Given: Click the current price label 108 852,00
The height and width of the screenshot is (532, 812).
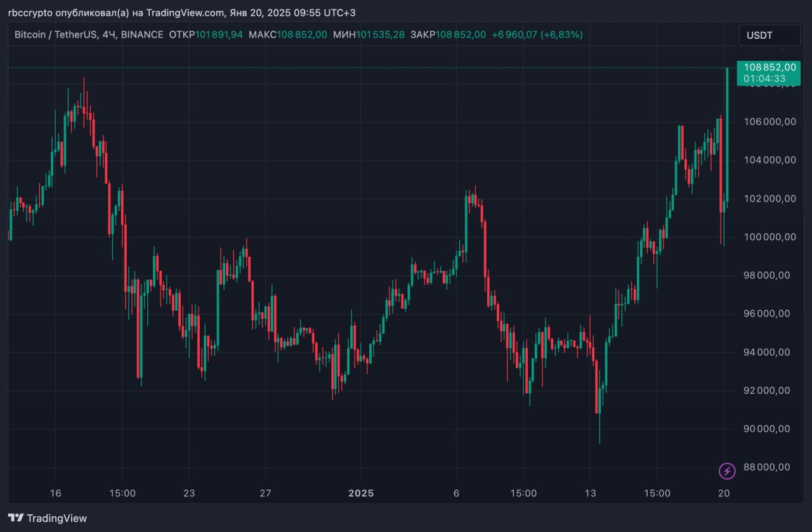Looking at the screenshot, I should [x=770, y=67].
